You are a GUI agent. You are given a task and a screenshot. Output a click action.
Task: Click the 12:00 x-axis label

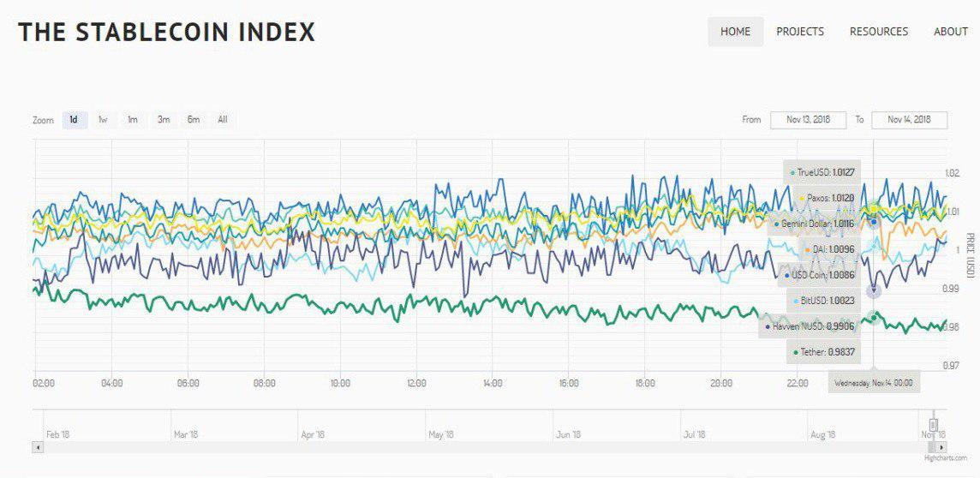click(x=416, y=383)
